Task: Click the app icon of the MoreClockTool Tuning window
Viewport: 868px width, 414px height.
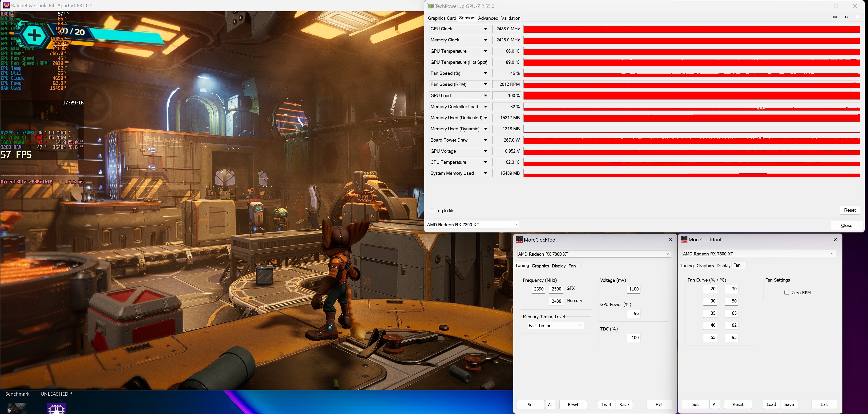Action: tap(519, 240)
